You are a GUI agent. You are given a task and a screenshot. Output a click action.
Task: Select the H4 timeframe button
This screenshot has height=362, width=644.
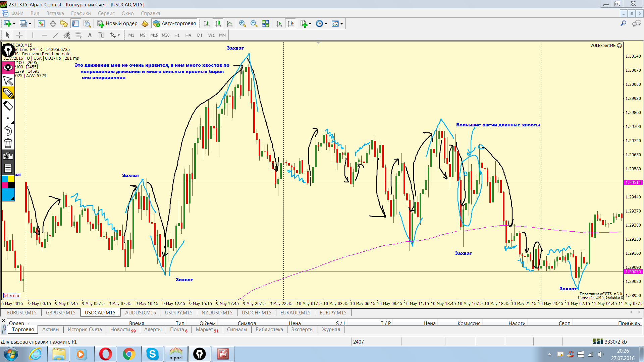click(188, 35)
